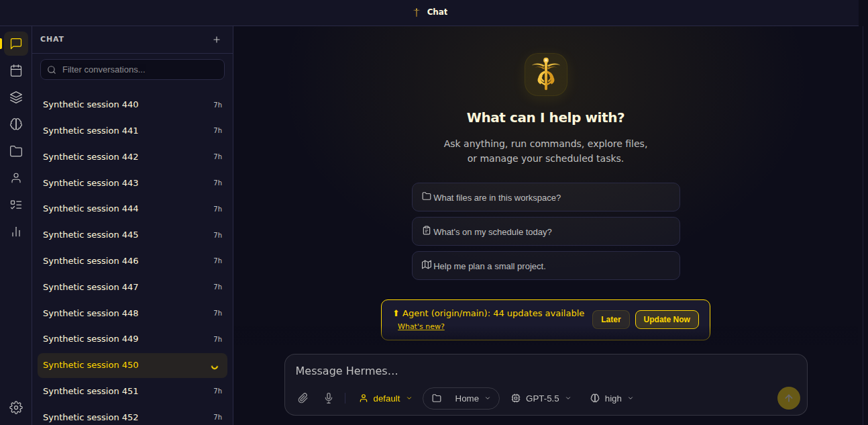This screenshot has width=868, height=425.
Task: Open the calendar schedule icon
Action: (16, 70)
